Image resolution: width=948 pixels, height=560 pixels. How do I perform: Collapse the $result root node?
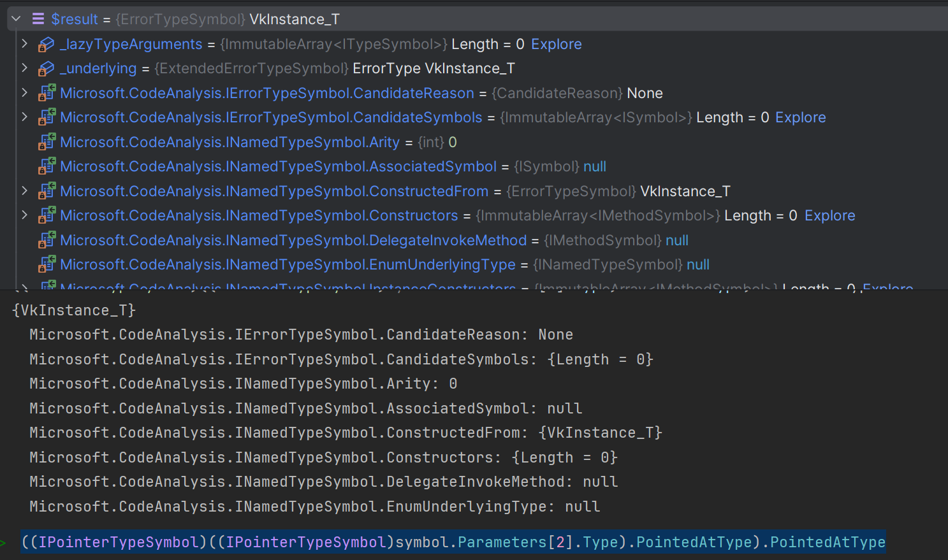point(17,19)
